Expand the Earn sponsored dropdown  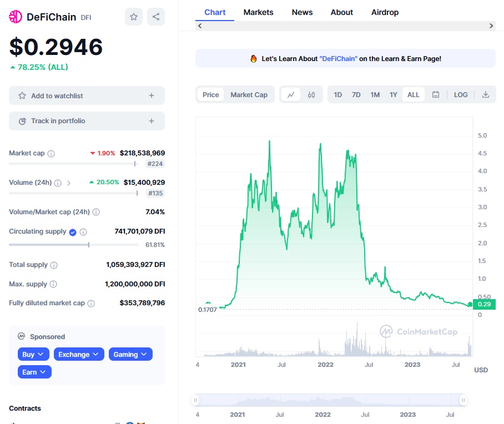34,372
